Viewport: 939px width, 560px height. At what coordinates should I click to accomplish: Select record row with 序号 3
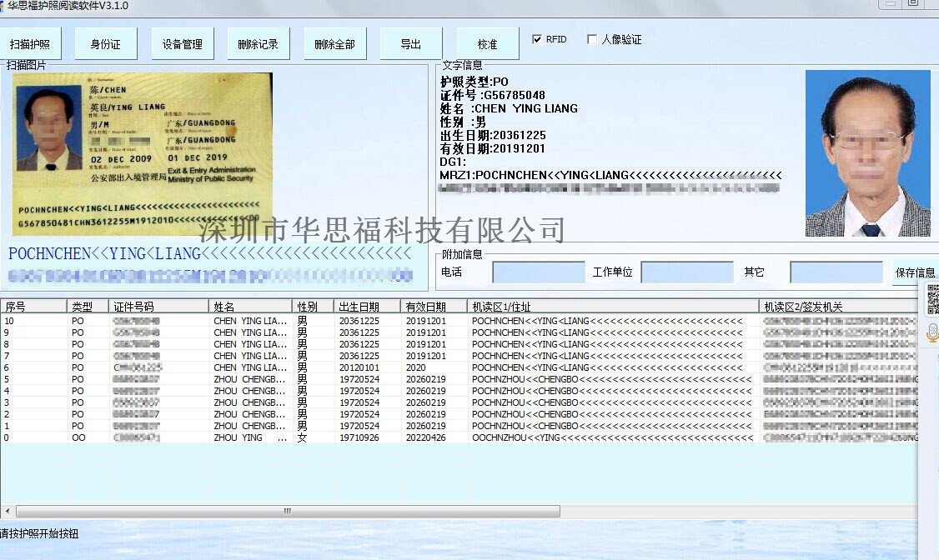click(x=459, y=402)
